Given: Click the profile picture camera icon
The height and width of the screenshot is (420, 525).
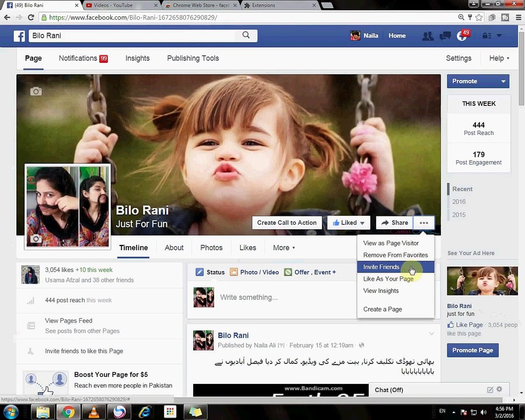Looking at the screenshot, I should pos(36,239).
